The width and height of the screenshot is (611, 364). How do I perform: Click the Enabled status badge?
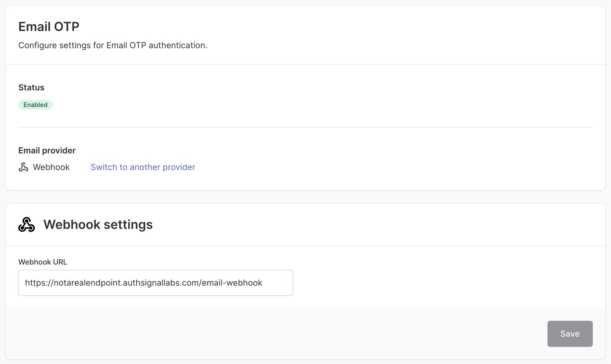point(36,105)
